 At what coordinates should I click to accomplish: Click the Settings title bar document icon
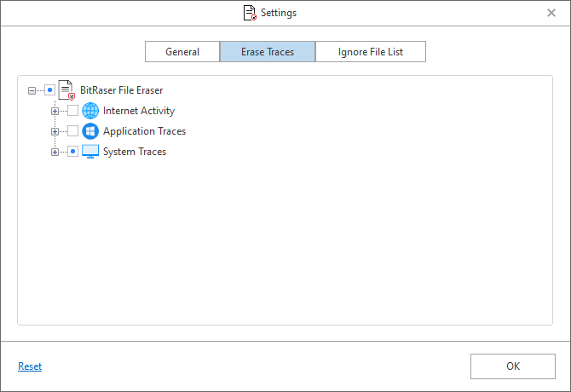point(250,13)
